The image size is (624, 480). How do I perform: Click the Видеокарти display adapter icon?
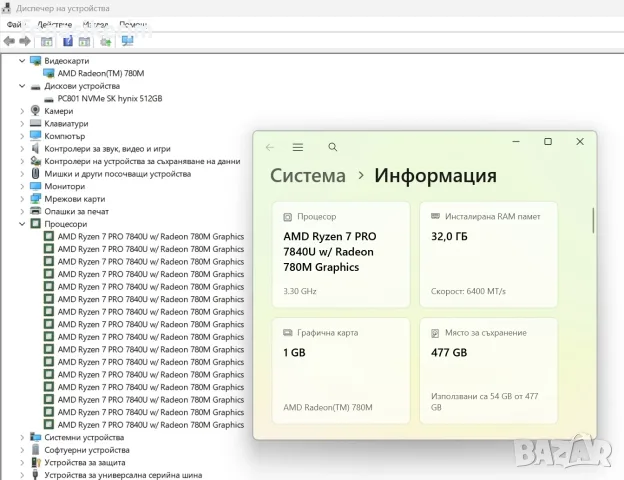click(x=36, y=61)
